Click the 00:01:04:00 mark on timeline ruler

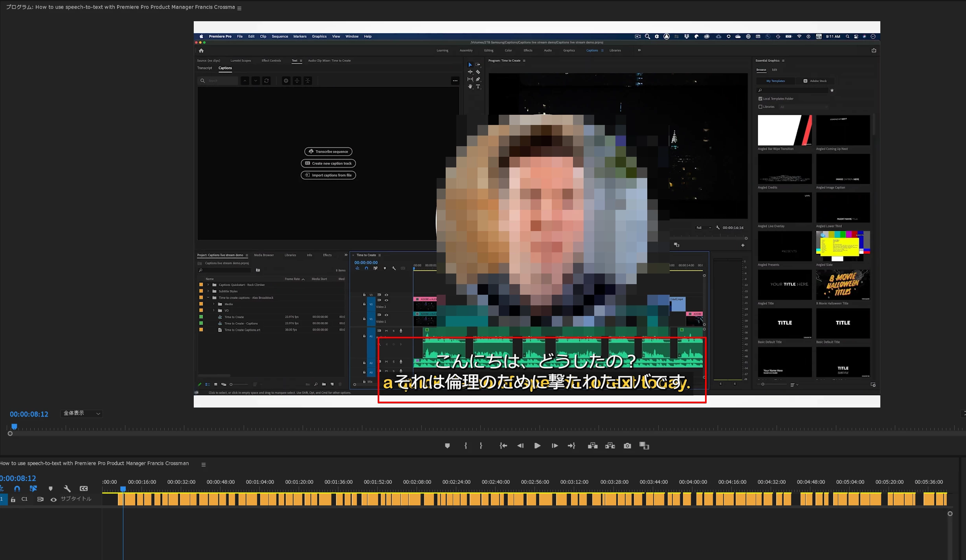pos(260,482)
